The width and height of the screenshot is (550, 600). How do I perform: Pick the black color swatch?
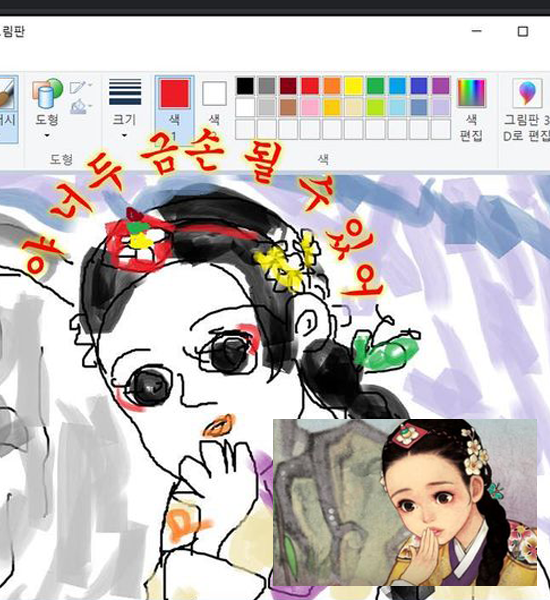pos(245,86)
